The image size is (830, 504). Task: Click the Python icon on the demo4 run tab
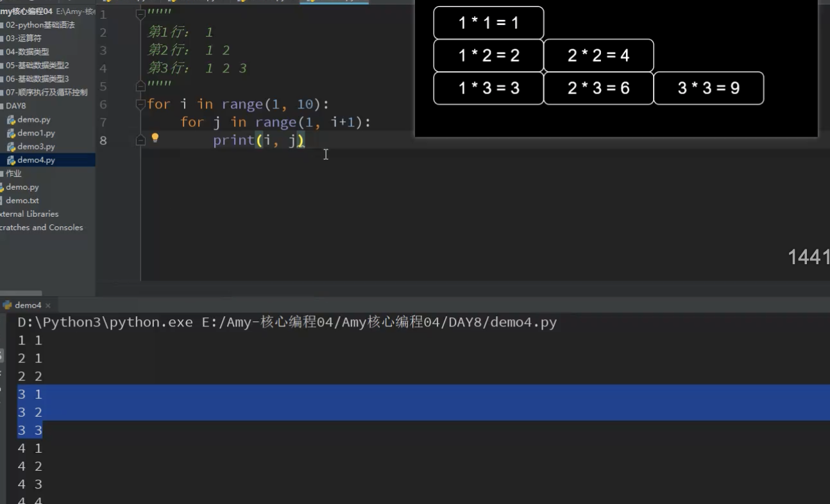point(7,305)
